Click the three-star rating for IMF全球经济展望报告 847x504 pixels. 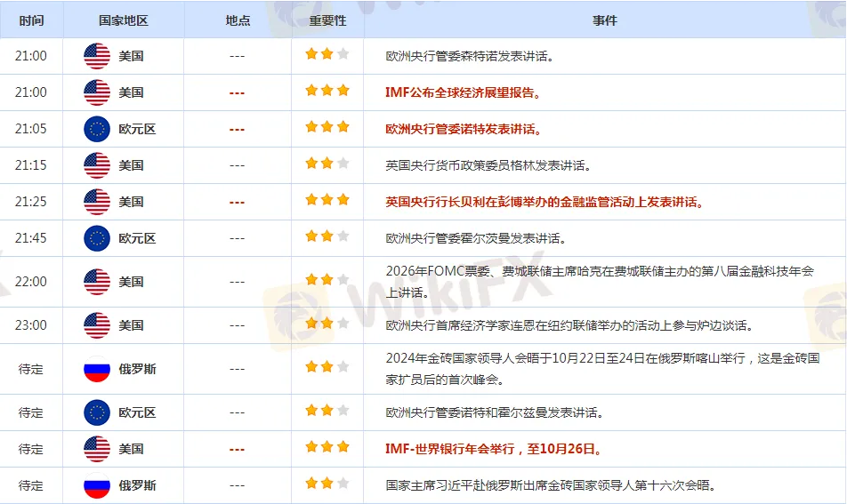tap(327, 92)
